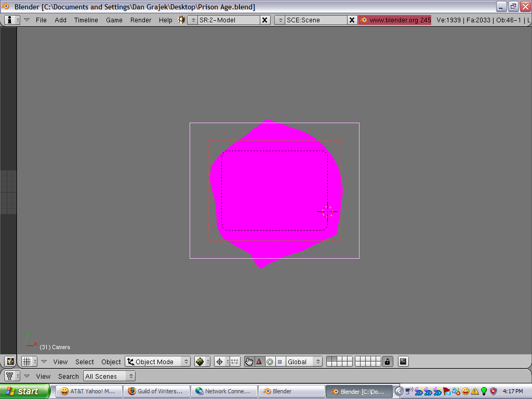Open the Select menu
532x399 pixels.
tap(85, 362)
